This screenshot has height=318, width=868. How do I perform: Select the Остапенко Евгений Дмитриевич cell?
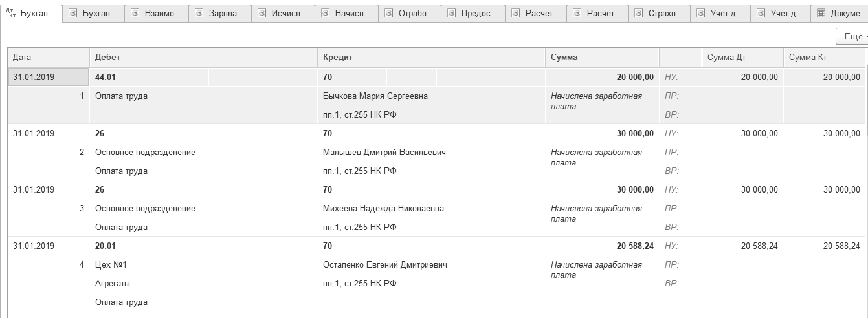coord(385,265)
